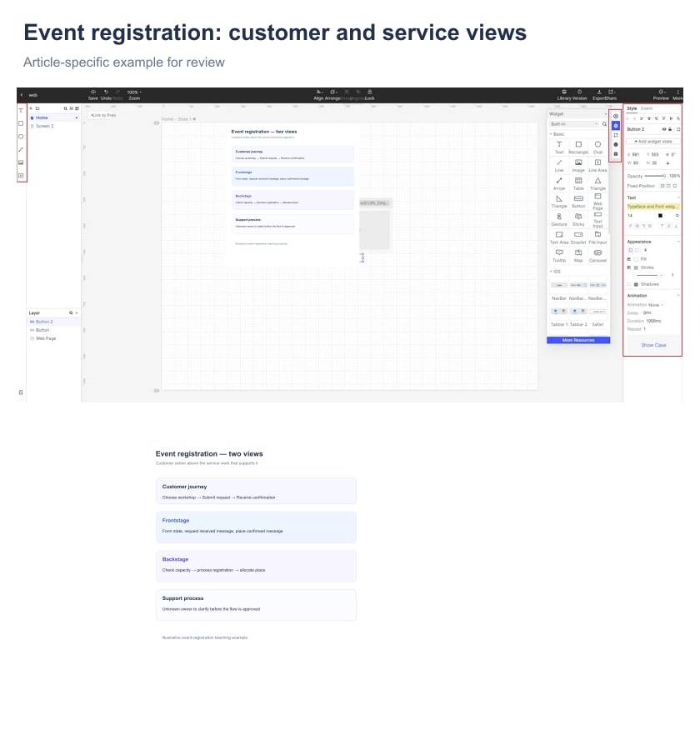The width and height of the screenshot is (700, 750).
Task: Click the Save icon in top bar
Action: click(x=92, y=92)
